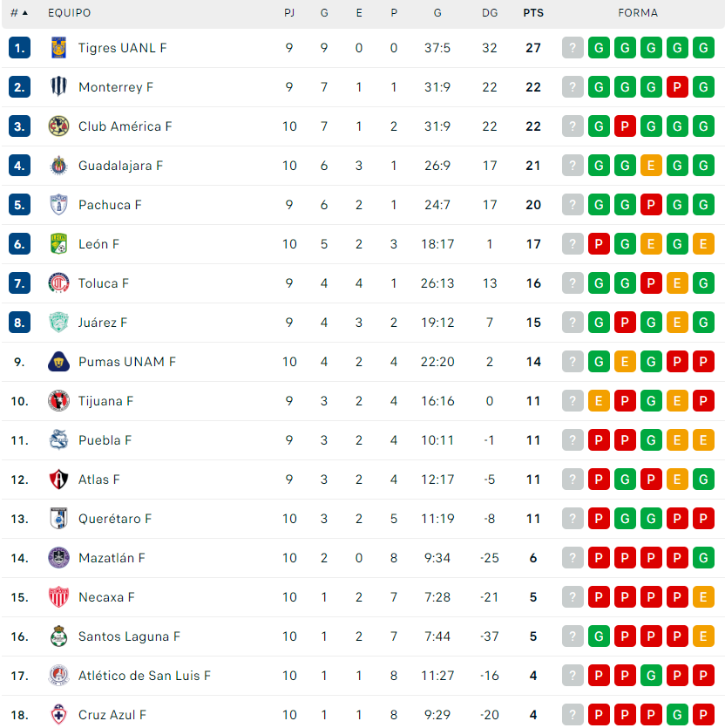
Task: Click the Pumas UNAM F logo
Action: tap(58, 362)
